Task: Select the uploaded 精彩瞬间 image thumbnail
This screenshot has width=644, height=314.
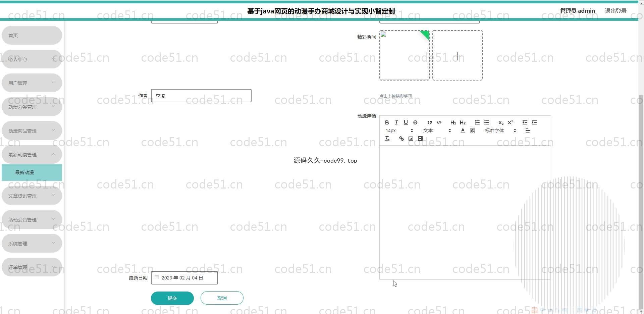Action: [x=405, y=55]
